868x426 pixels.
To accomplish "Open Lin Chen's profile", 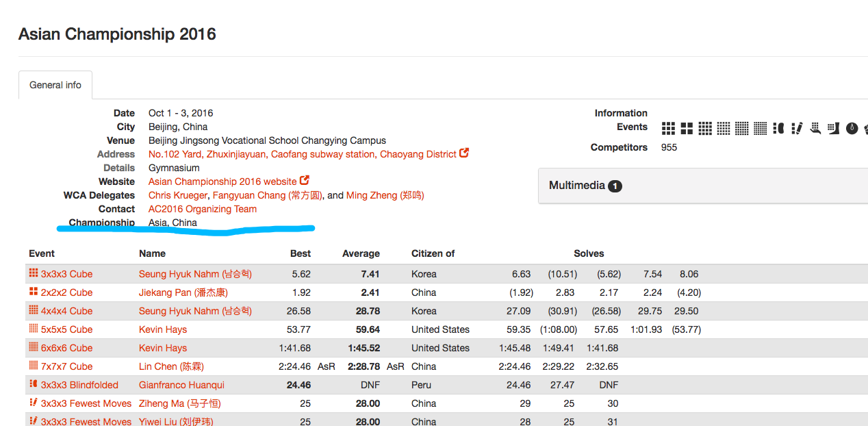I will click(x=171, y=366).
